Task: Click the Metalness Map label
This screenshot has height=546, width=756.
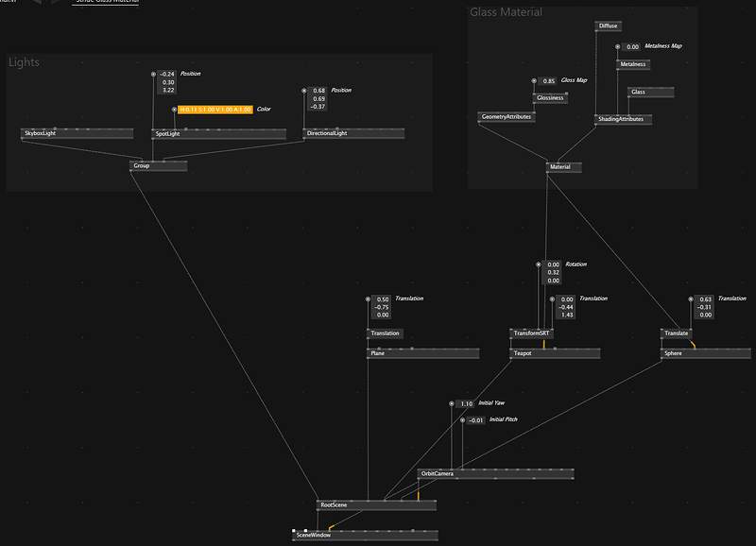Action: point(663,46)
